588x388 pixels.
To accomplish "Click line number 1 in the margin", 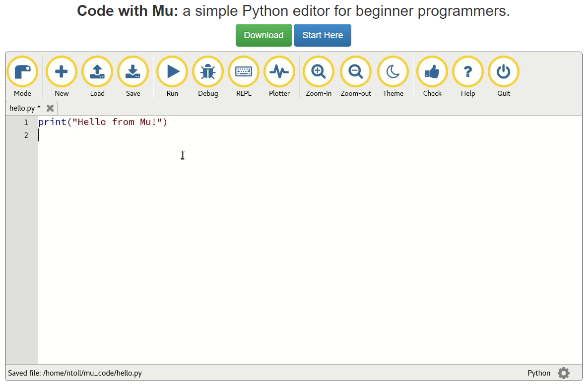I will point(26,122).
